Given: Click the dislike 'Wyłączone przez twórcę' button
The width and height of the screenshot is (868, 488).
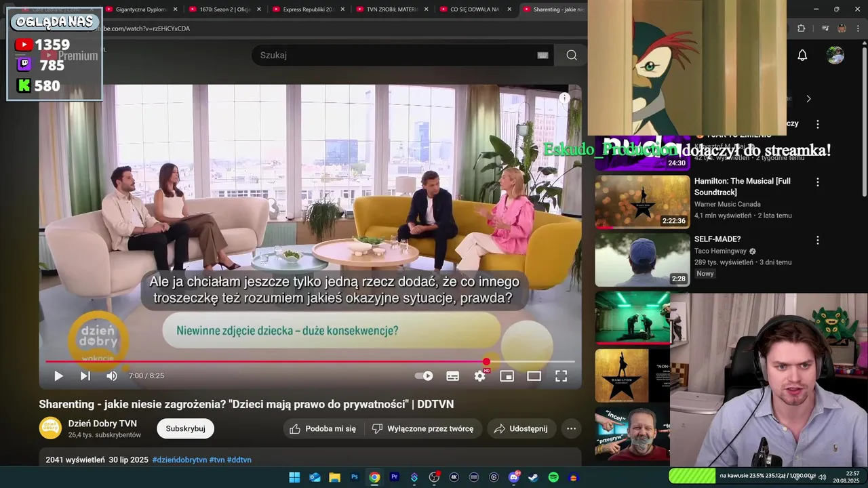Looking at the screenshot, I should pos(423,428).
